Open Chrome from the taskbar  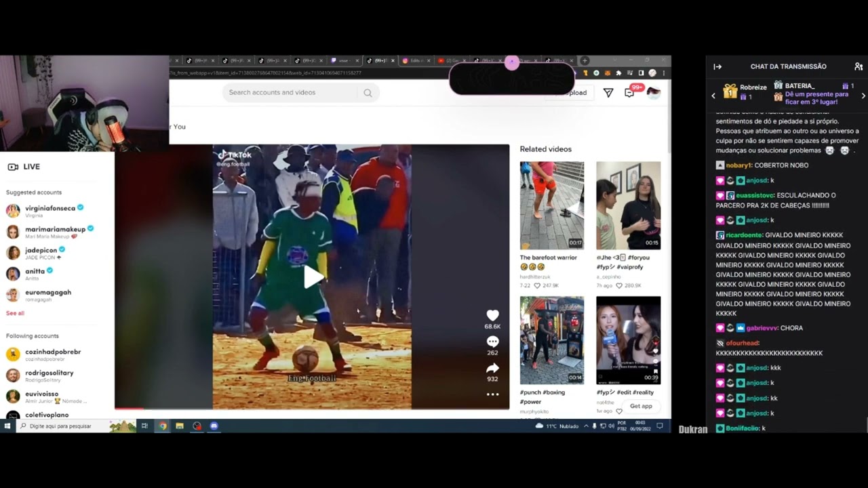click(x=163, y=426)
